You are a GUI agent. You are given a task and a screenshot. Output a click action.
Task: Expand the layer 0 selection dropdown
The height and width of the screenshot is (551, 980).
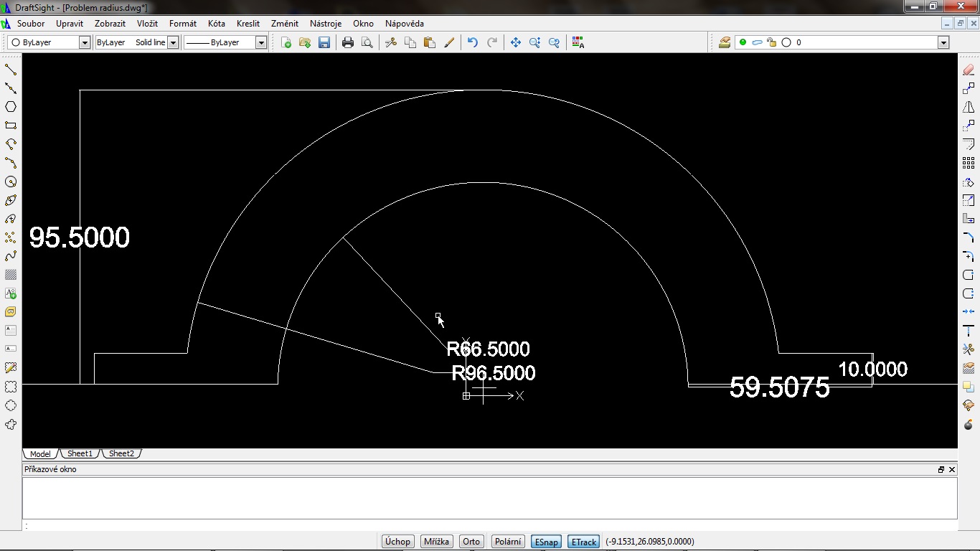coord(943,43)
